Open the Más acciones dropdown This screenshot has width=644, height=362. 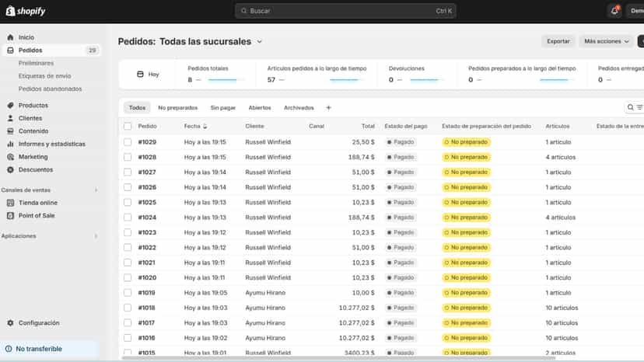pyautogui.click(x=606, y=41)
